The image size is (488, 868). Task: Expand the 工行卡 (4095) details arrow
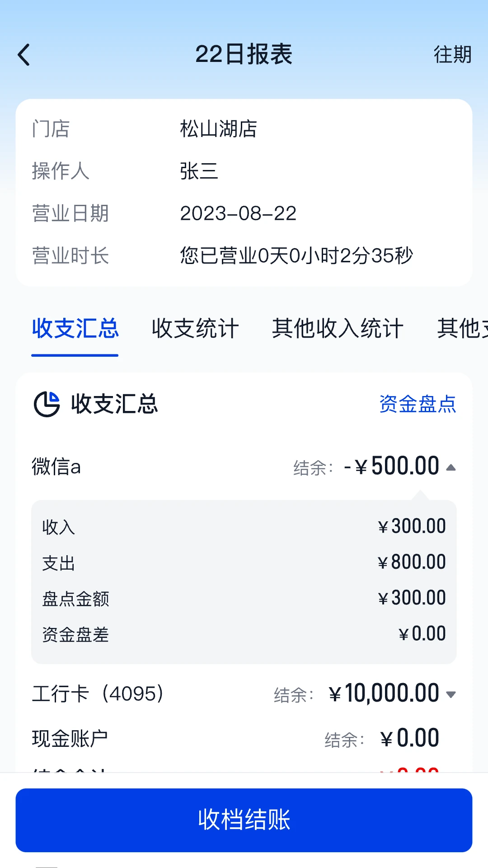coord(451,694)
